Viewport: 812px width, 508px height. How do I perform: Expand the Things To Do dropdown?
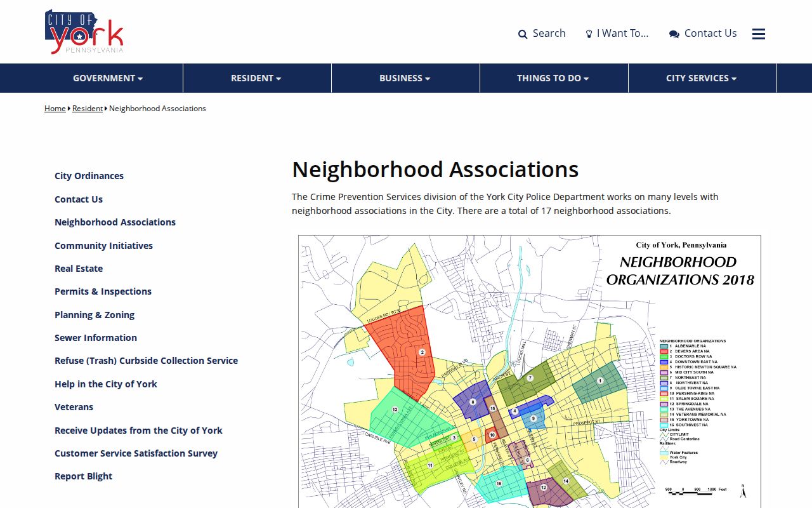click(x=553, y=78)
